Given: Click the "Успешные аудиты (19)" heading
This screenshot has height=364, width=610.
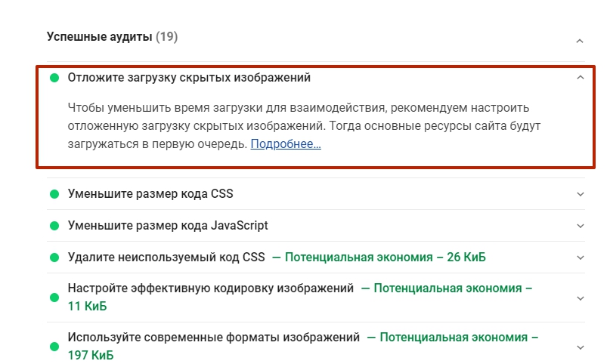Looking at the screenshot, I should click(112, 36).
